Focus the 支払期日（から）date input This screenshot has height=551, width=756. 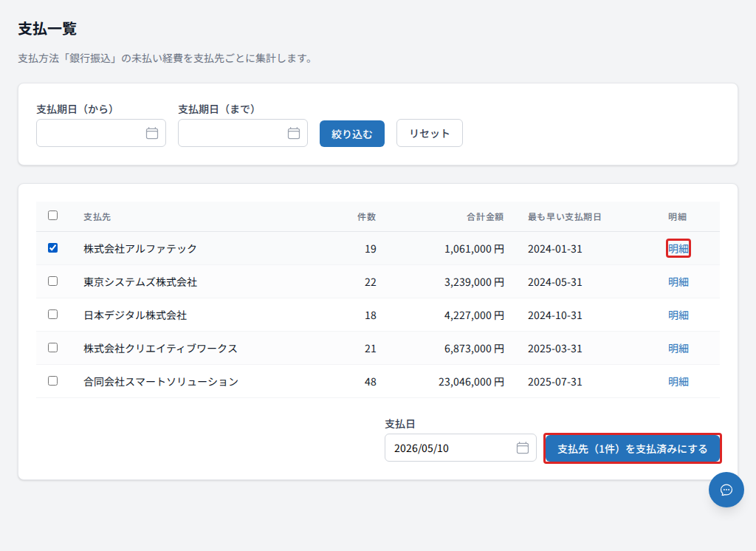pyautogui.click(x=101, y=133)
